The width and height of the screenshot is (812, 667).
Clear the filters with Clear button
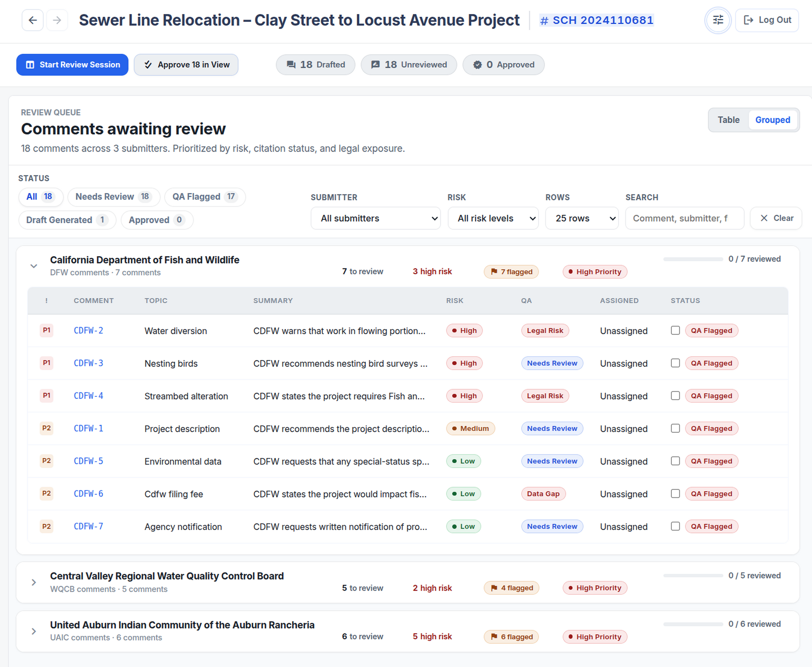tap(776, 218)
